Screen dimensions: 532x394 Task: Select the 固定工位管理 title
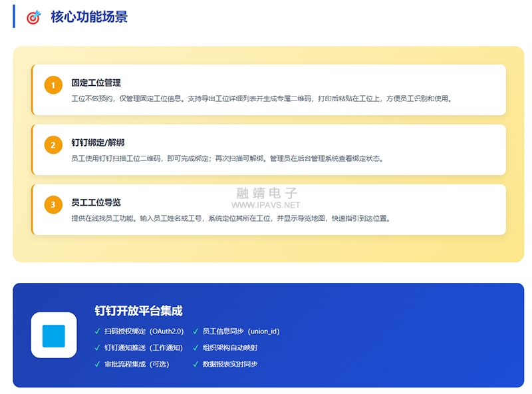click(96, 83)
